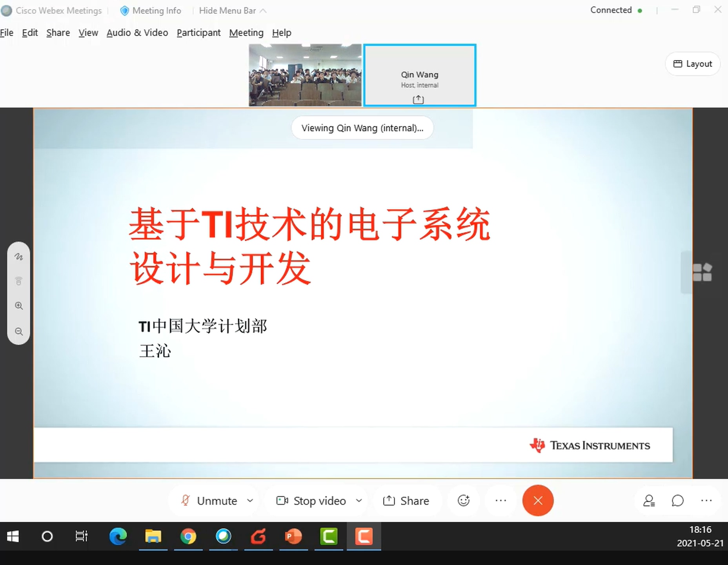Open PowerPoint from the taskbar
This screenshot has width=728, height=565.
coord(293,536)
